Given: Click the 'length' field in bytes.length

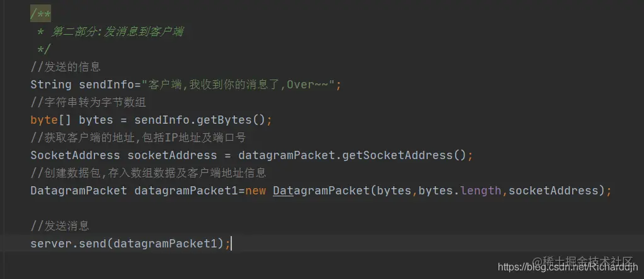Looking at the screenshot, I should 481,191.
